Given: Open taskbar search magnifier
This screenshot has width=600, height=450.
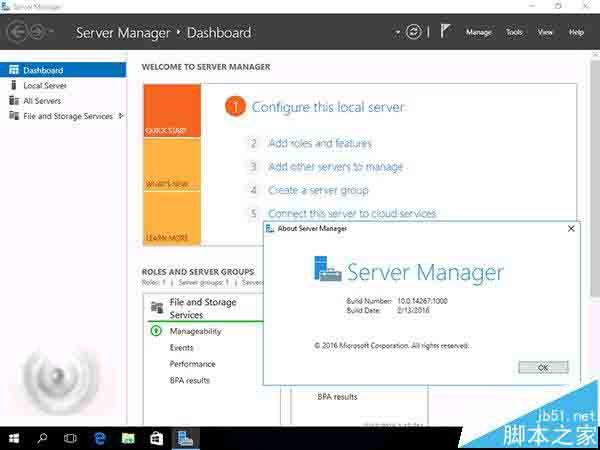Looking at the screenshot, I should 42,438.
